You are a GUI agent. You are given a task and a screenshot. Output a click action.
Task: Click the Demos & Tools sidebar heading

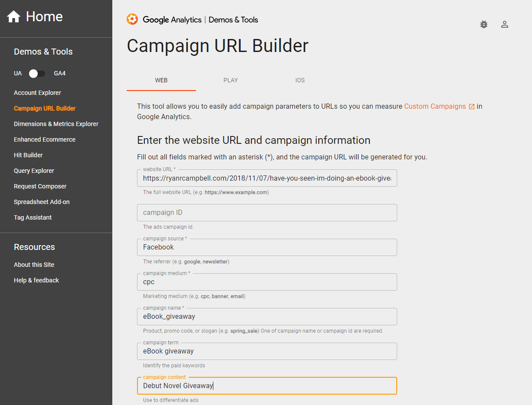point(43,52)
